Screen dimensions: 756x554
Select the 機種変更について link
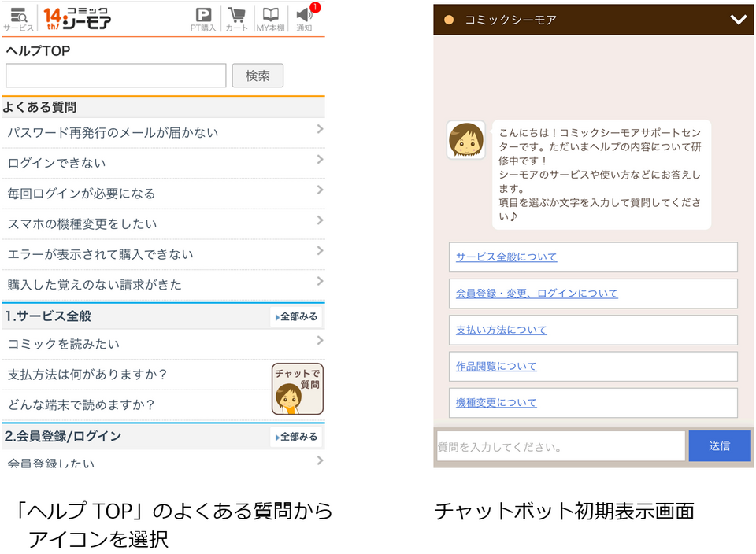496,403
